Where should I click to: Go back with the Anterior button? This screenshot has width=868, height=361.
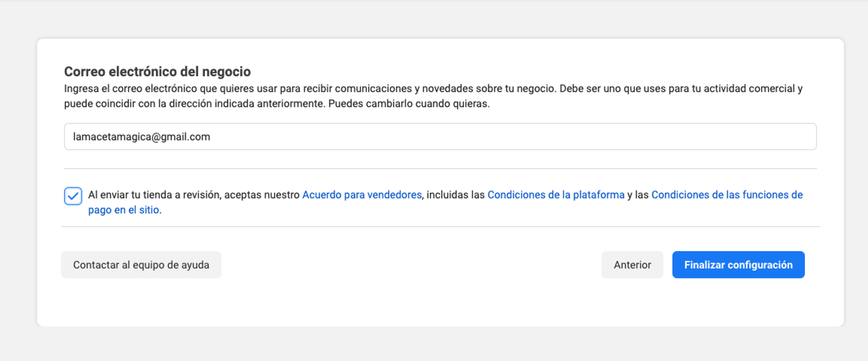click(x=632, y=265)
